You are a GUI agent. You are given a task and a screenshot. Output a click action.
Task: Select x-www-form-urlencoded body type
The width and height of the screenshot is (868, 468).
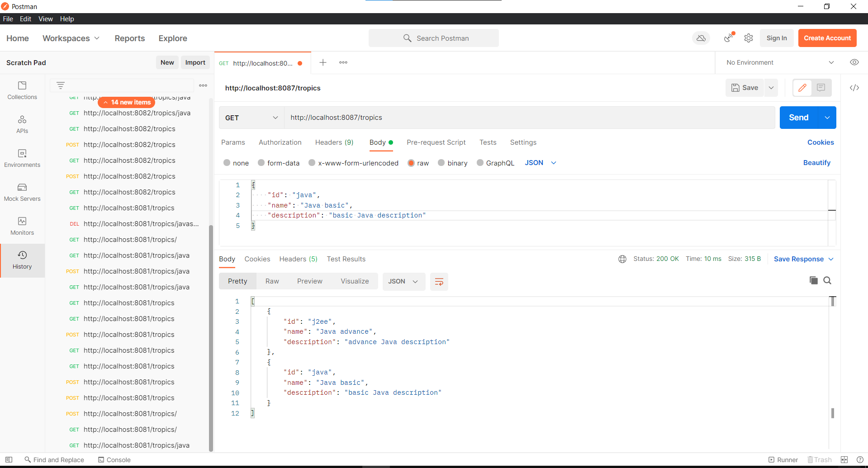point(312,163)
